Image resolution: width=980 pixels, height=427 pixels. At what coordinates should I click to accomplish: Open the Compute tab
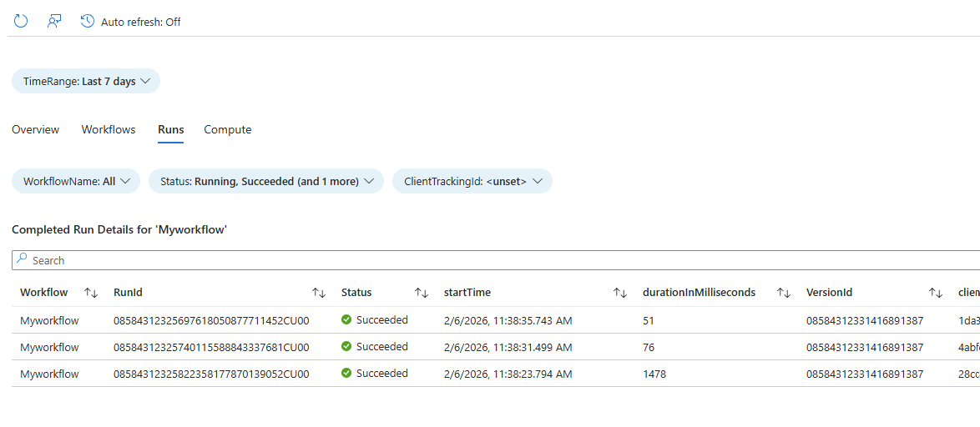pos(227,129)
